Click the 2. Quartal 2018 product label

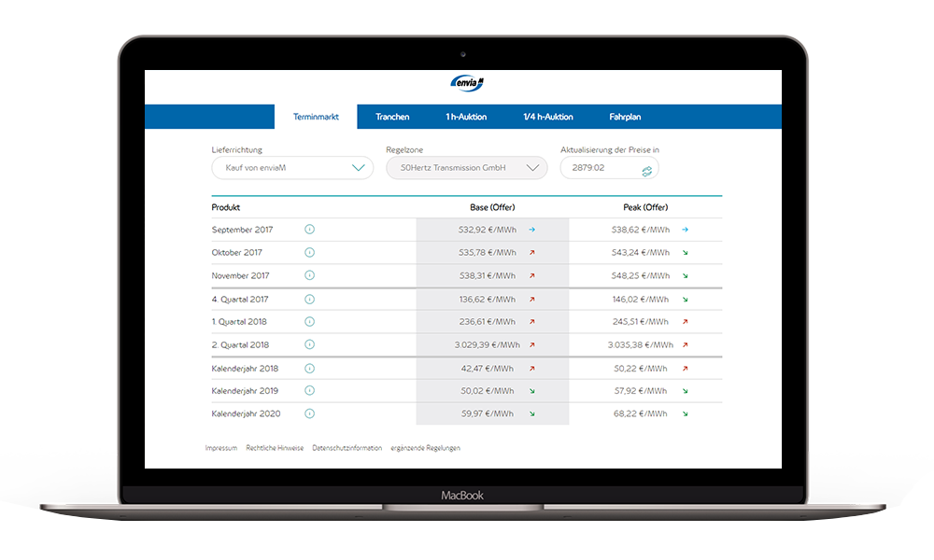(x=240, y=344)
